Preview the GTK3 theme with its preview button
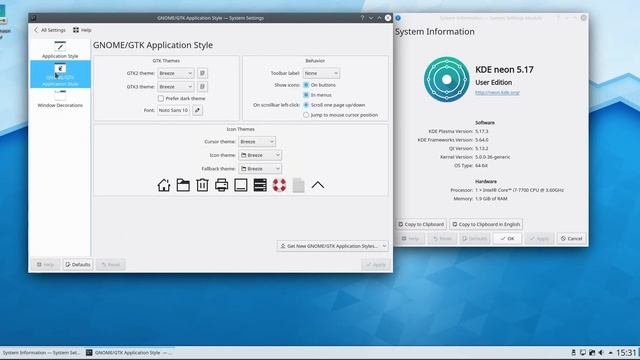 [x=202, y=87]
